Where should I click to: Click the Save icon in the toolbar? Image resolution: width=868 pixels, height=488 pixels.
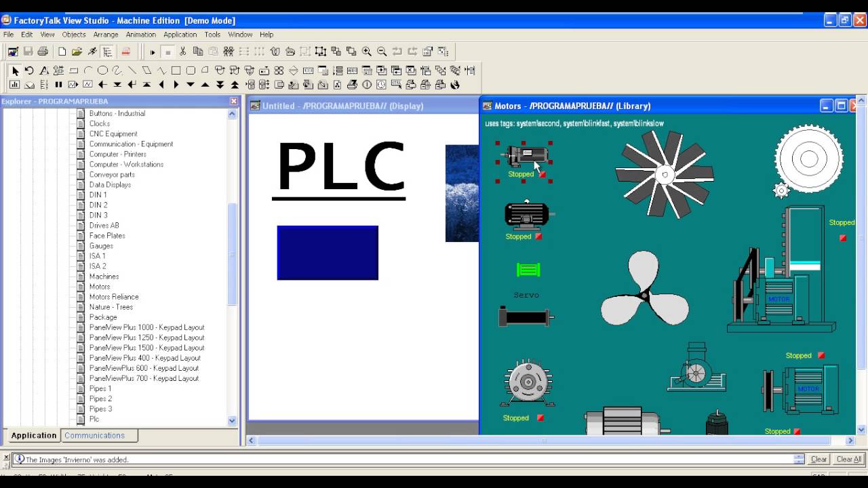[28, 52]
